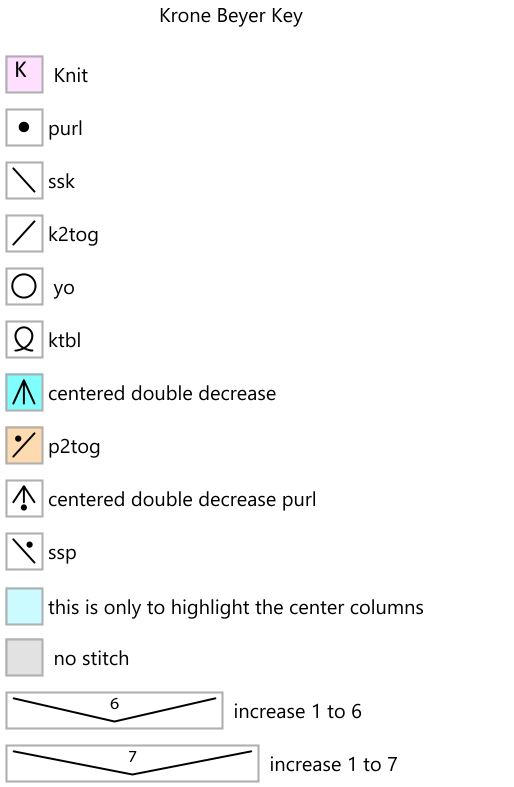The width and height of the screenshot is (514, 787).
Task: Click the ssk backslash symbol
Action: click(x=24, y=181)
